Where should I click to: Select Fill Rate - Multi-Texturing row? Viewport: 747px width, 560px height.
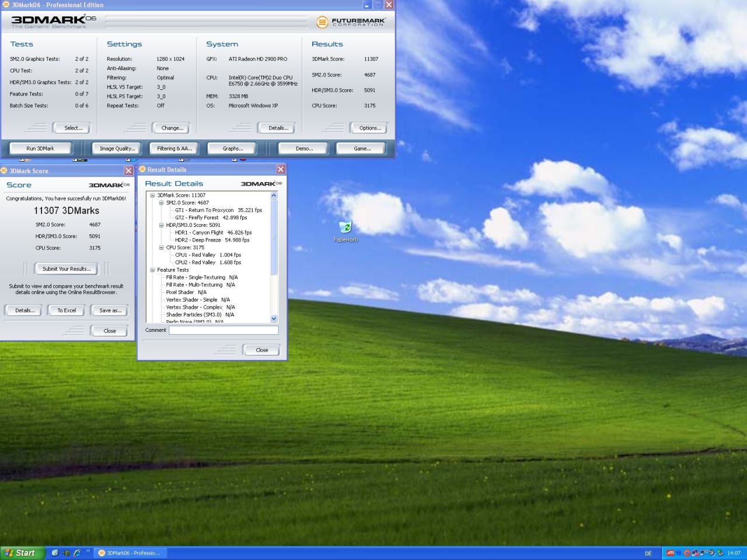pyautogui.click(x=200, y=285)
